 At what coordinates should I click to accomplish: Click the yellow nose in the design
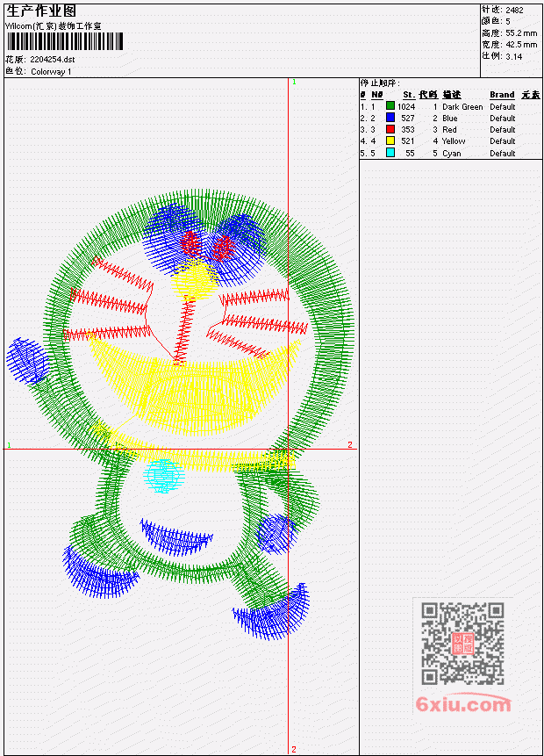click(194, 278)
